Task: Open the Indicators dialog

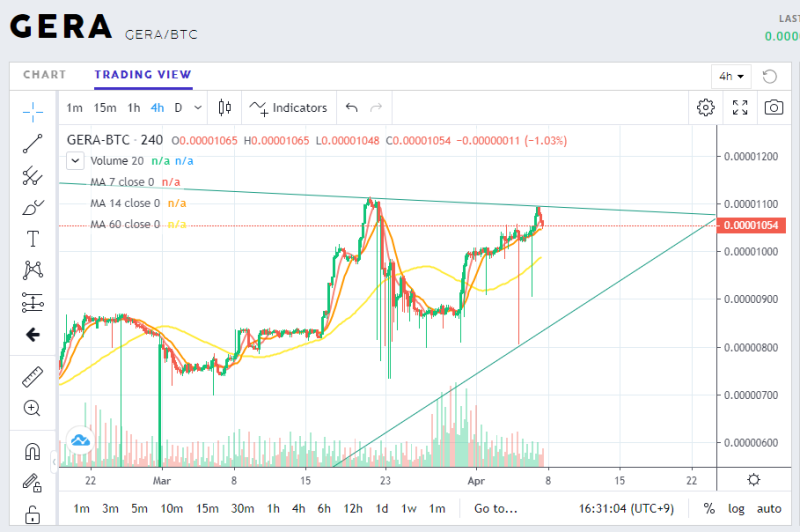Action: 288,108
